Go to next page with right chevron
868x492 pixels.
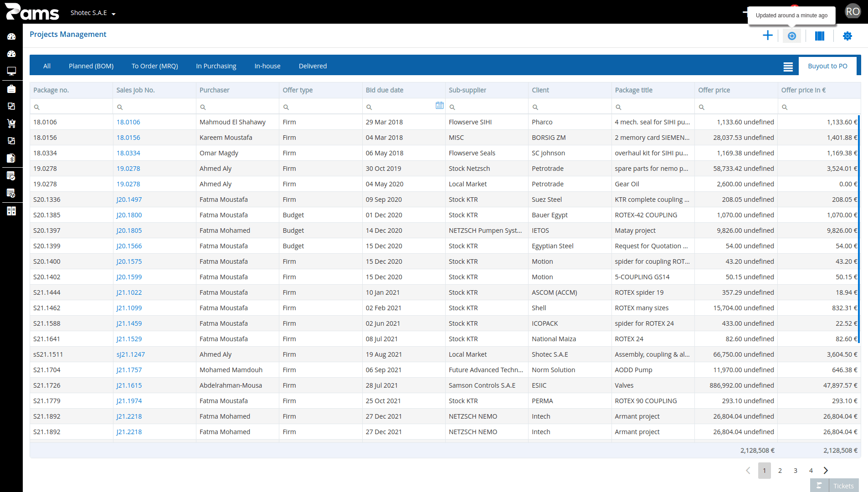pyautogui.click(x=826, y=471)
